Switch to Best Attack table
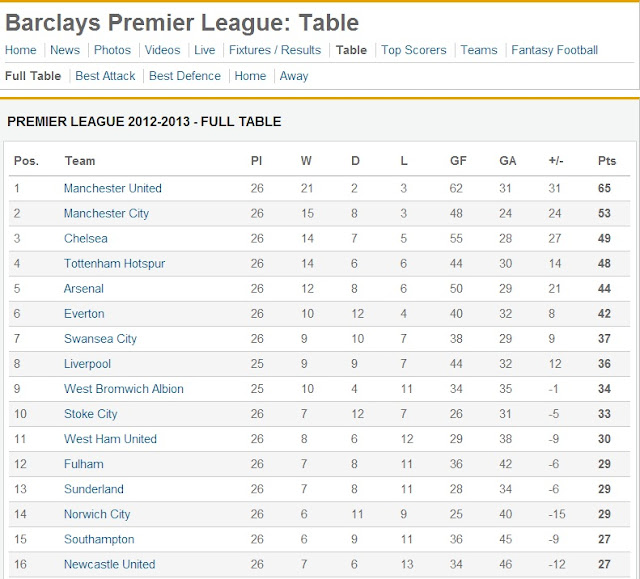The image size is (640, 579). [x=105, y=76]
